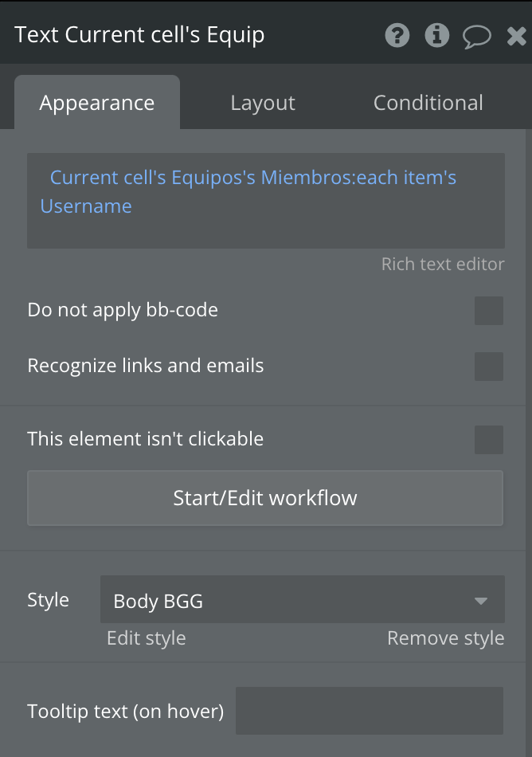Close the property editor panel
Screen dimensions: 532x757
click(516, 36)
